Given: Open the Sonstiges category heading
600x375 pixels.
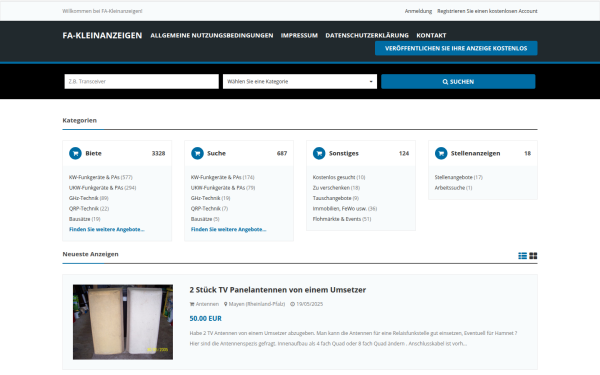Looking at the screenshot, I should tap(344, 153).
